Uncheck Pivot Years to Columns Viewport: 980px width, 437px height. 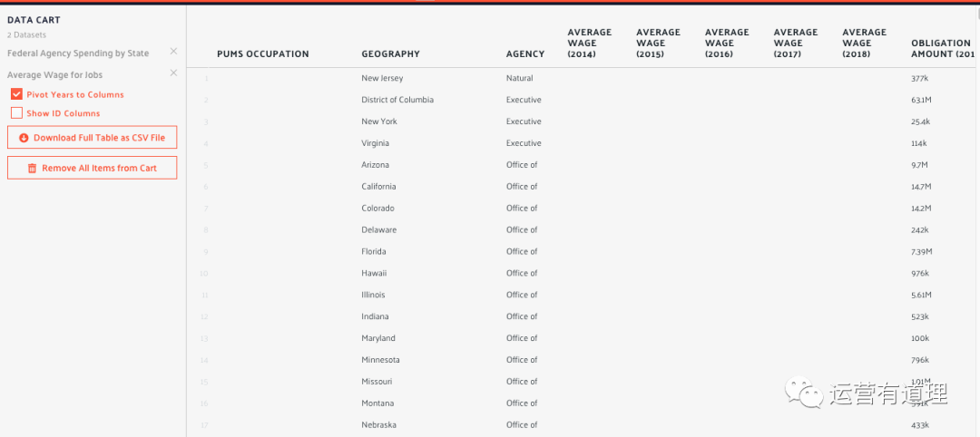(x=17, y=94)
